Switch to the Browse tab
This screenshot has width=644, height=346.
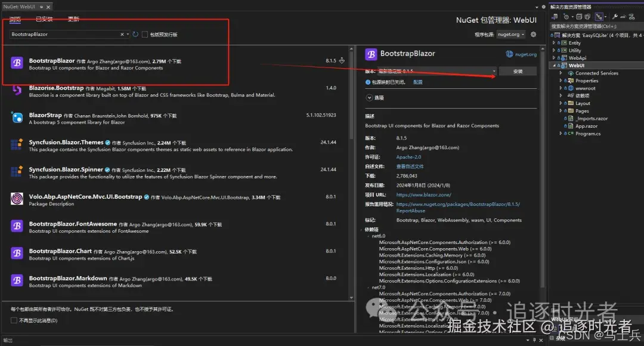15,19
